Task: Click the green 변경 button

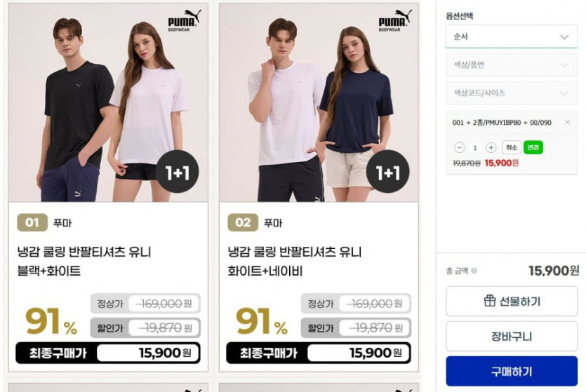Action: pos(533,147)
